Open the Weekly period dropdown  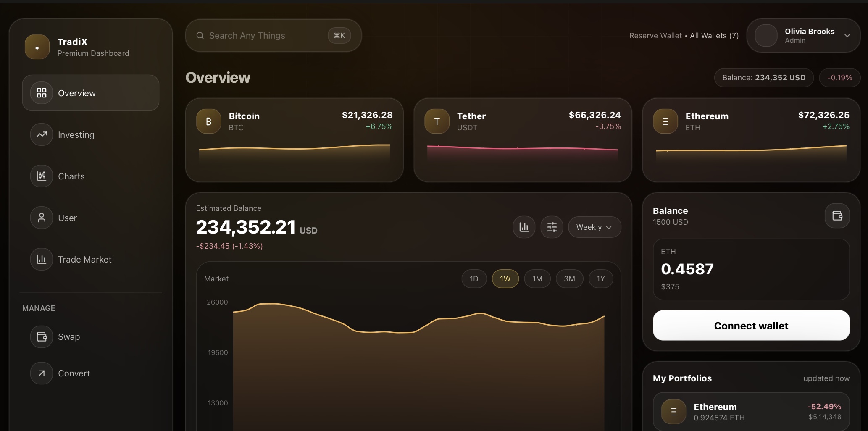point(594,227)
